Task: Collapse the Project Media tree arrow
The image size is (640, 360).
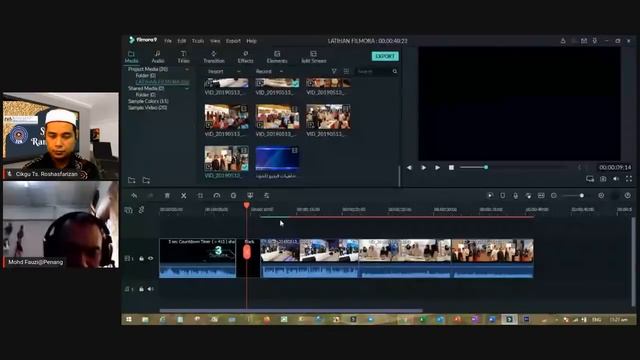Action: click(187, 69)
